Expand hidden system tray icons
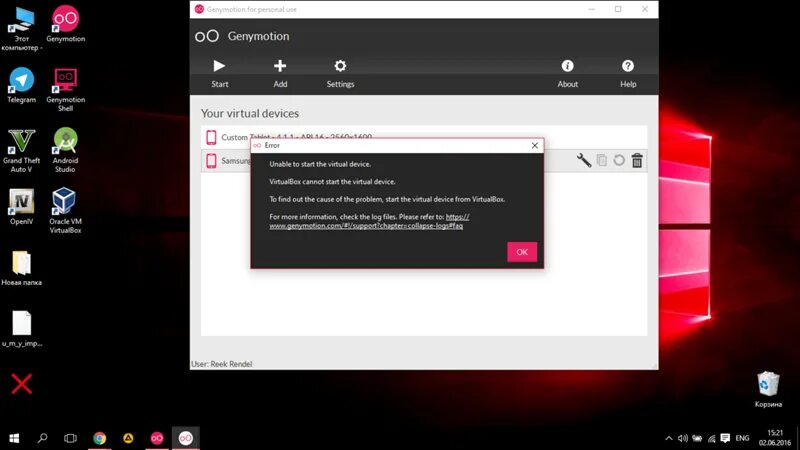The image size is (800, 450). (668, 438)
